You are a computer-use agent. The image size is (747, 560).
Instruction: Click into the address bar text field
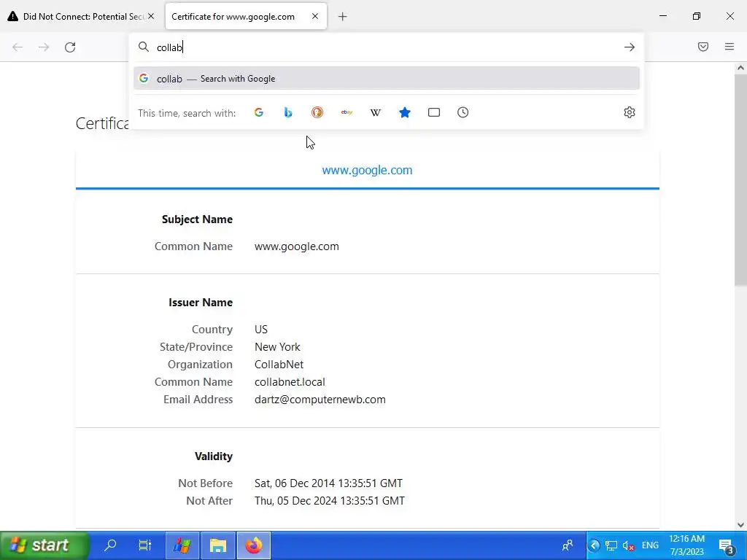coord(386,47)
